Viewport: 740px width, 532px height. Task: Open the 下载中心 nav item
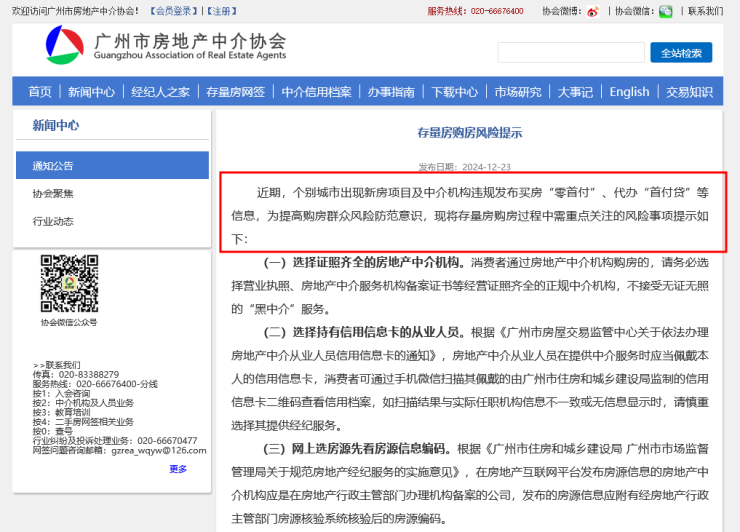tap(455, 92)
